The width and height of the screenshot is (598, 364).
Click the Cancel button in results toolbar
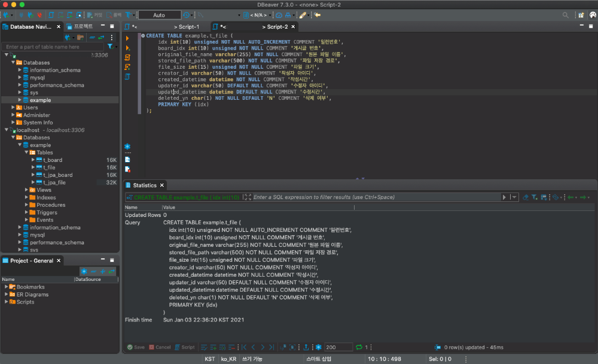point(160,347)
